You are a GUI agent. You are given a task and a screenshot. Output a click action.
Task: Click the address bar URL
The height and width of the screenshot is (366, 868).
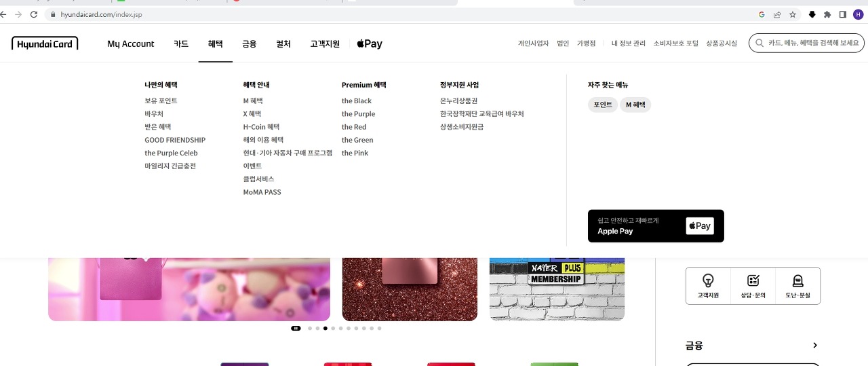(102, 14)
